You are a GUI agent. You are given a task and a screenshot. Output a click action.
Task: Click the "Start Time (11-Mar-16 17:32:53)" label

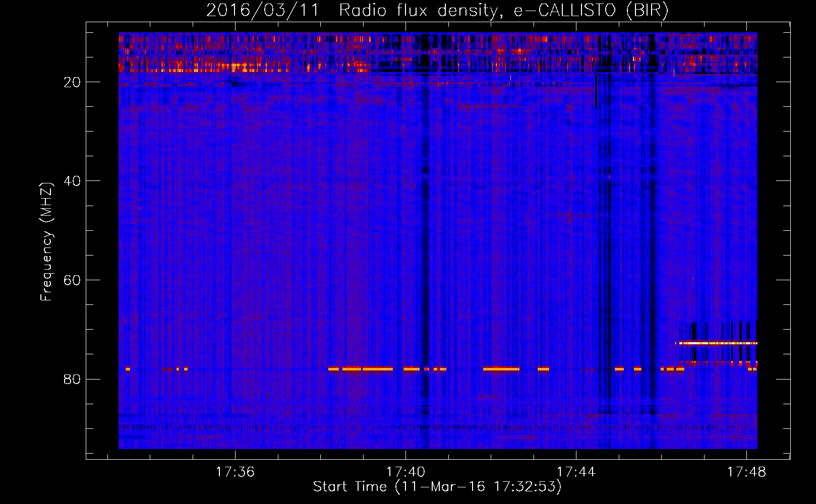point(437,487)
